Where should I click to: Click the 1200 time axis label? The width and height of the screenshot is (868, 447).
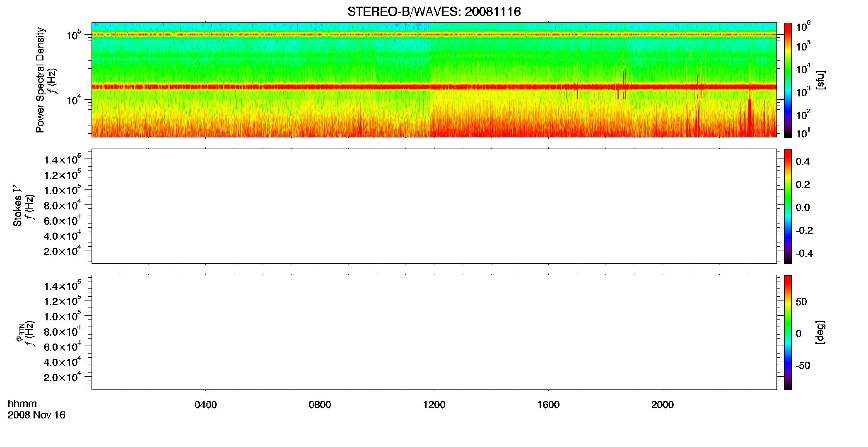(434, 405)
